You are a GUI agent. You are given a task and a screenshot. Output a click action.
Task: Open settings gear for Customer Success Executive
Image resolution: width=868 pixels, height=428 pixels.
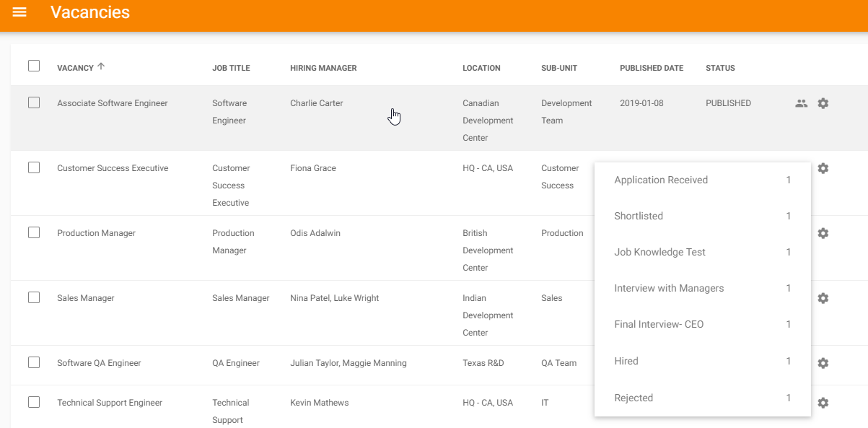pyautogui.click(x=823, y=168)
